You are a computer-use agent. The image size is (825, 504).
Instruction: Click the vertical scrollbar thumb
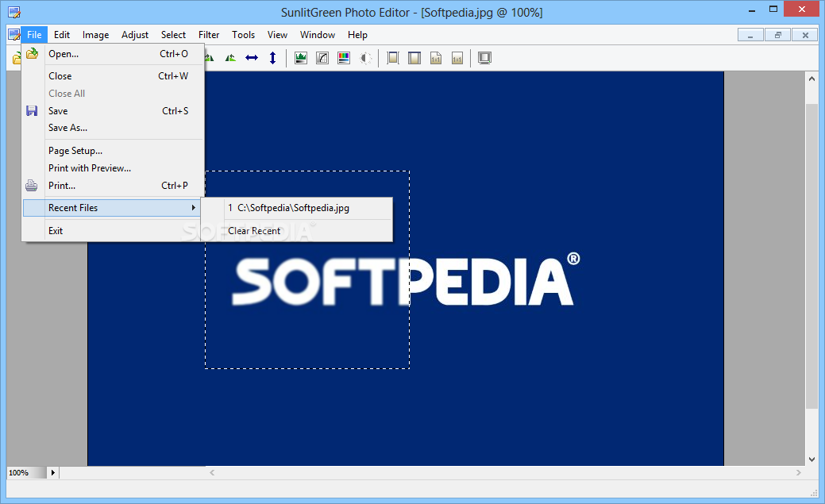tap(812, 256)
